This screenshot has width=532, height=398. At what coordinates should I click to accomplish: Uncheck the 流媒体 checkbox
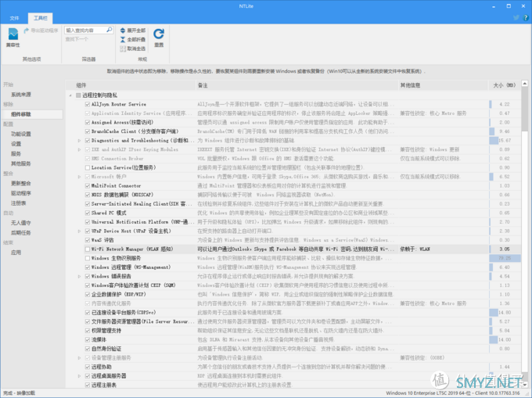point(88,339)
